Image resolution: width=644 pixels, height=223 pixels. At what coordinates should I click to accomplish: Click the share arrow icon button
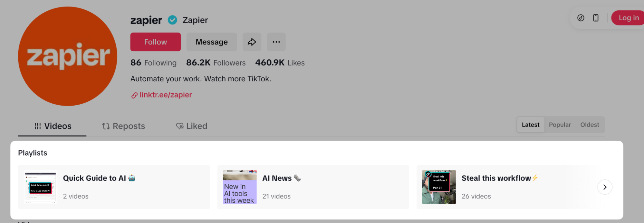coord(252,42)
